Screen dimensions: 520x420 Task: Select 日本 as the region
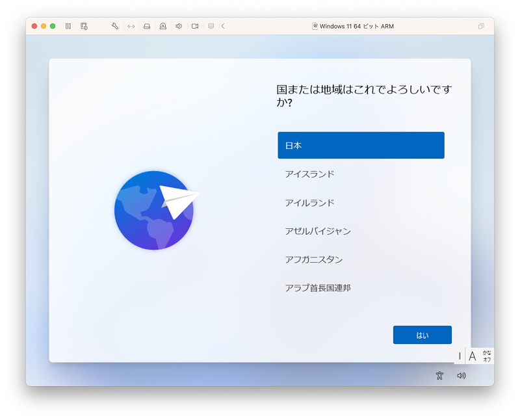tap(361, 145)
